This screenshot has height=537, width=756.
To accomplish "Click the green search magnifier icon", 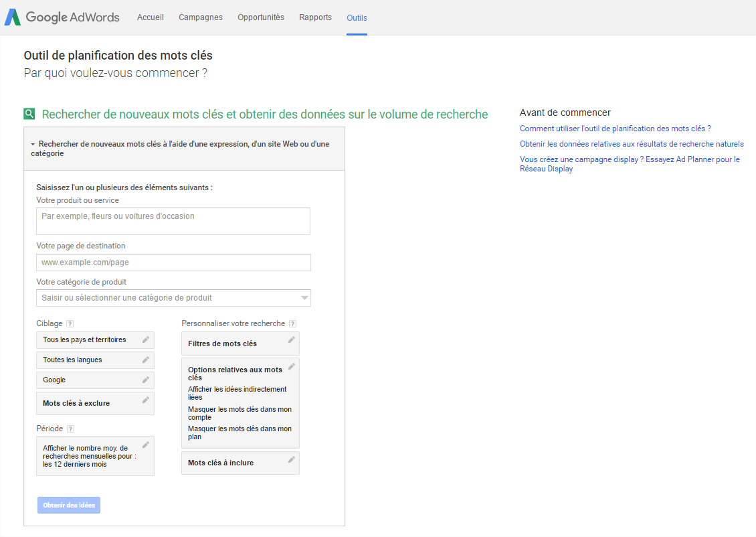I will point(29,114).
